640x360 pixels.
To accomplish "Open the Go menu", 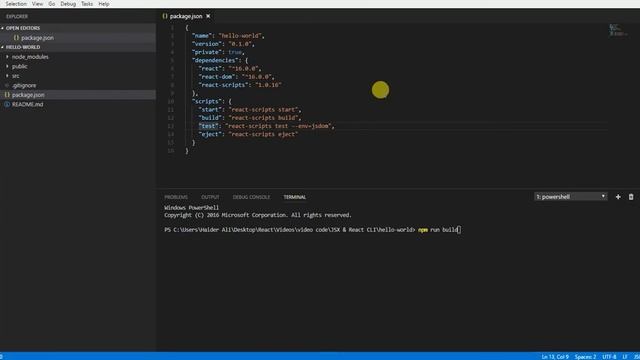I will [x=52, y=4].
